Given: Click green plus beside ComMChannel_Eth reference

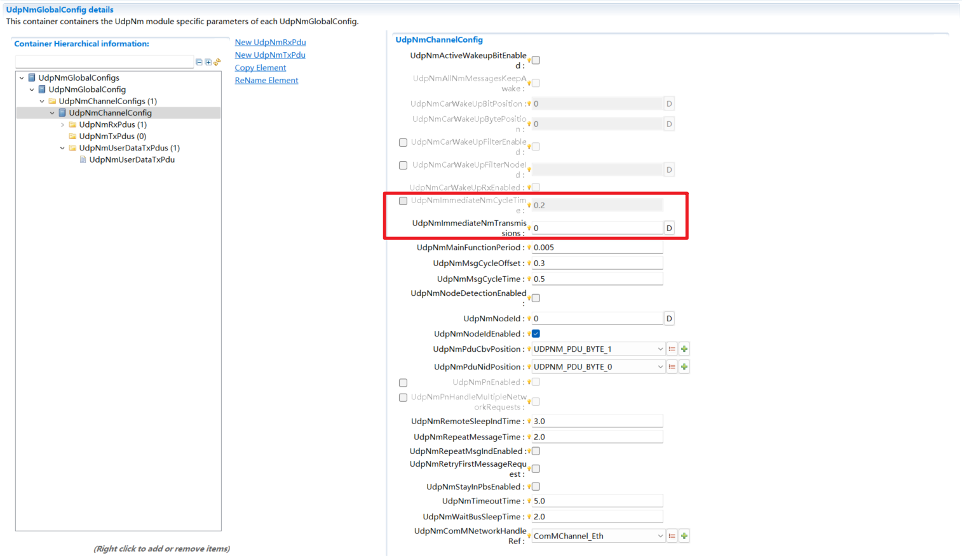Looking at the screenshot, I should click(x=684, y=536).
